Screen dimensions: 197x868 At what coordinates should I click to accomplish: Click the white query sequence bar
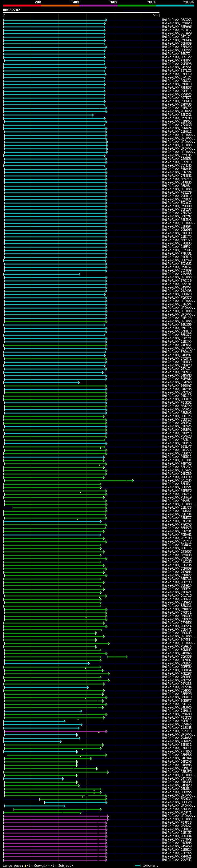click(81, 13)
